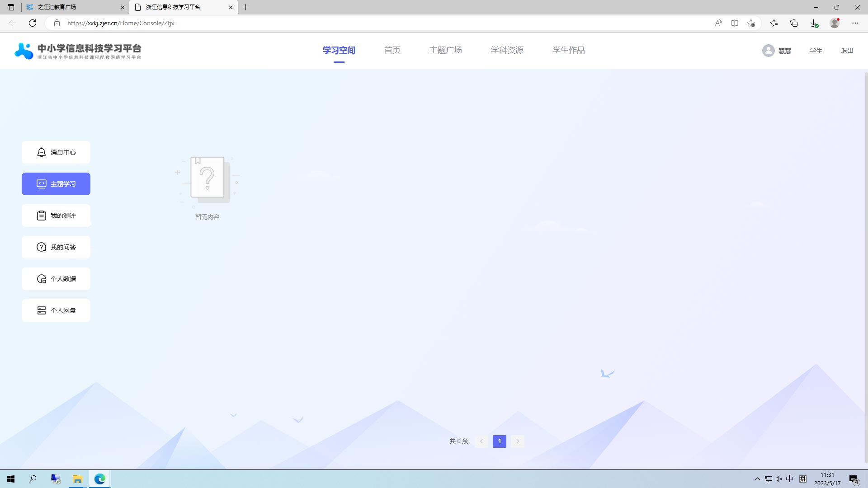
Task: Click browser refresh icon
Action: point(33,23)
